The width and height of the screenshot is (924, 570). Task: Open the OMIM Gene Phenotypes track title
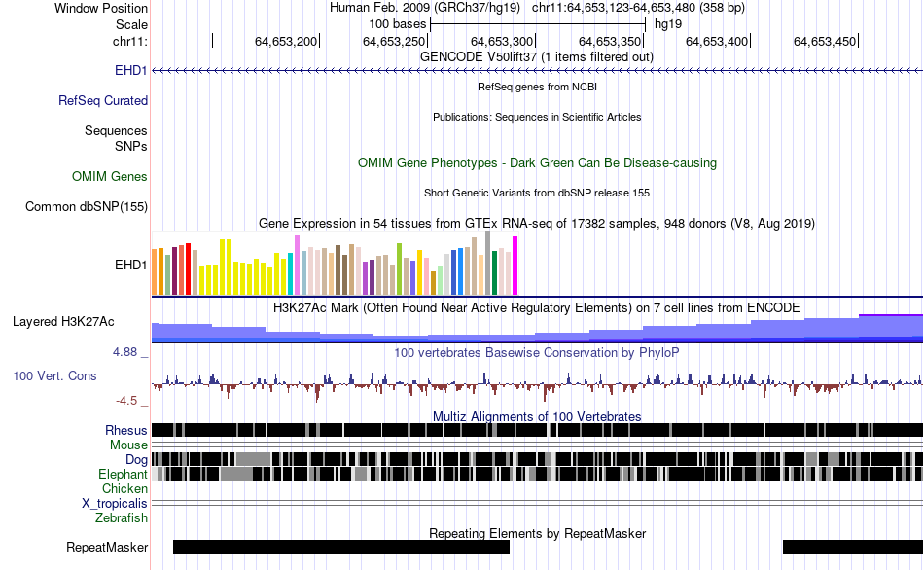[x=538, y=162]
